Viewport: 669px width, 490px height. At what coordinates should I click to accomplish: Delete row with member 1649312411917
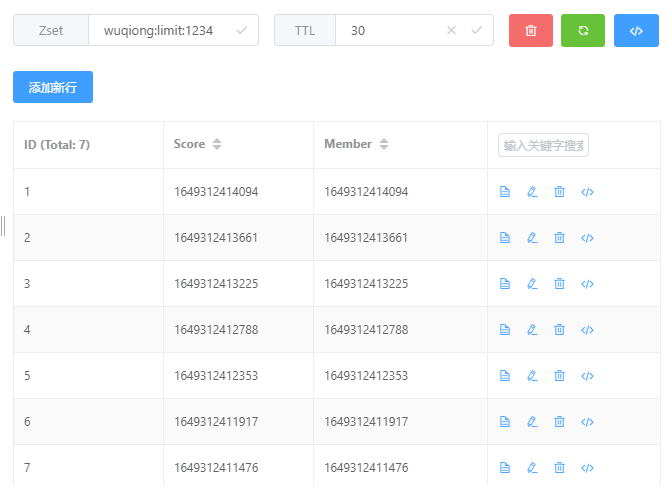(x=559, y=422)
